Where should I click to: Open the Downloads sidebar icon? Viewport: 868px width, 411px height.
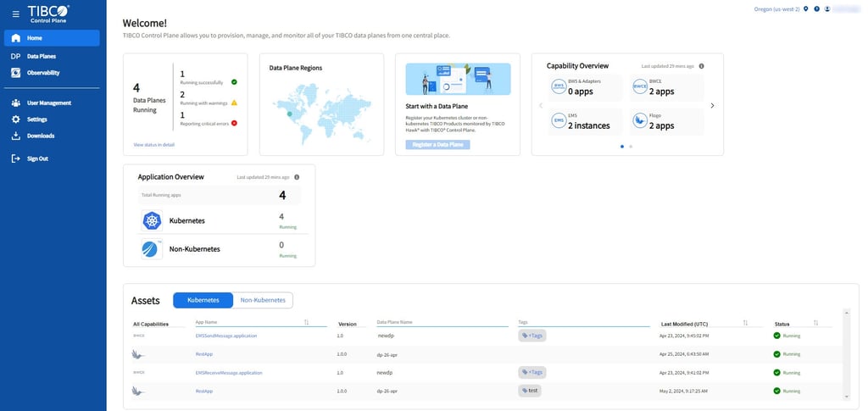15,136
